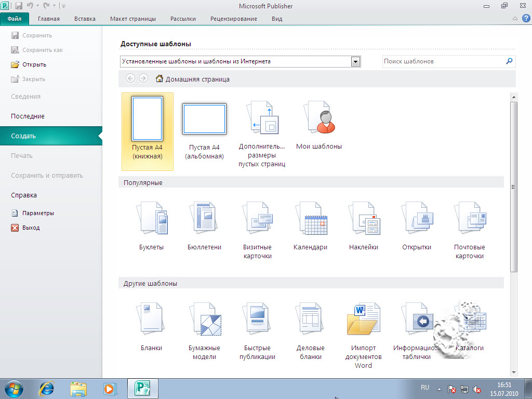Viewport: 532px width, 399px height.
Task: Show hidden system tray icons
Action: click(x=439, y=389)
